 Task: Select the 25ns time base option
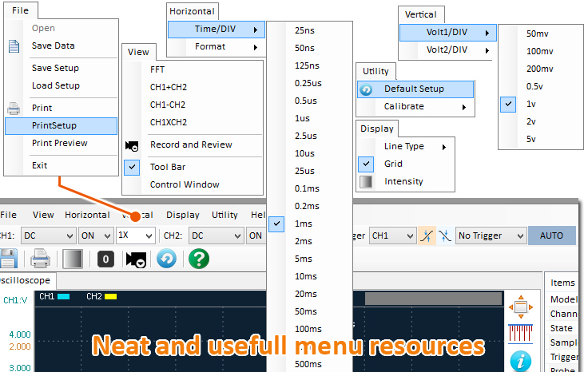[x=305, y=30]
